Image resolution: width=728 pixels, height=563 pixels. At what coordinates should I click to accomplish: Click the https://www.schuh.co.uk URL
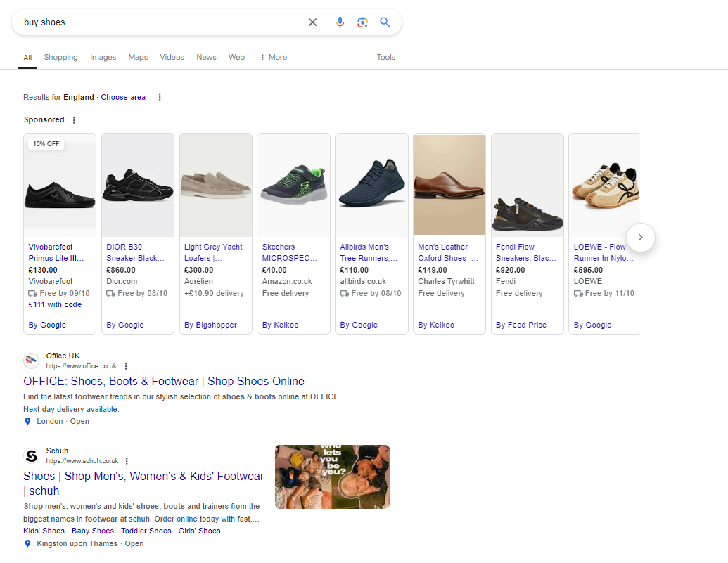pyautogui.click(x=82, y=461)
